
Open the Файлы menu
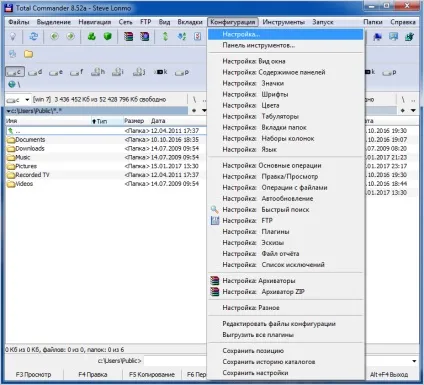(x=19, y=22)
